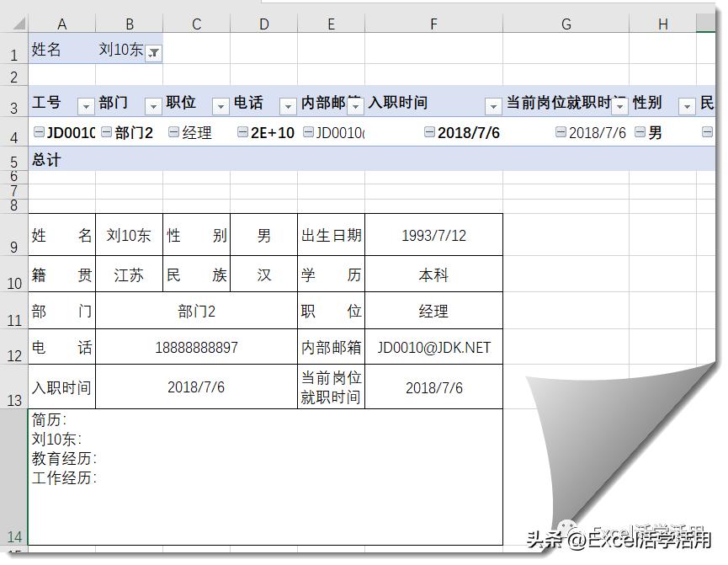Viewport: 728px width, 565px height.
Task: Click the row 9 heading number
Action: click(13, 236)
